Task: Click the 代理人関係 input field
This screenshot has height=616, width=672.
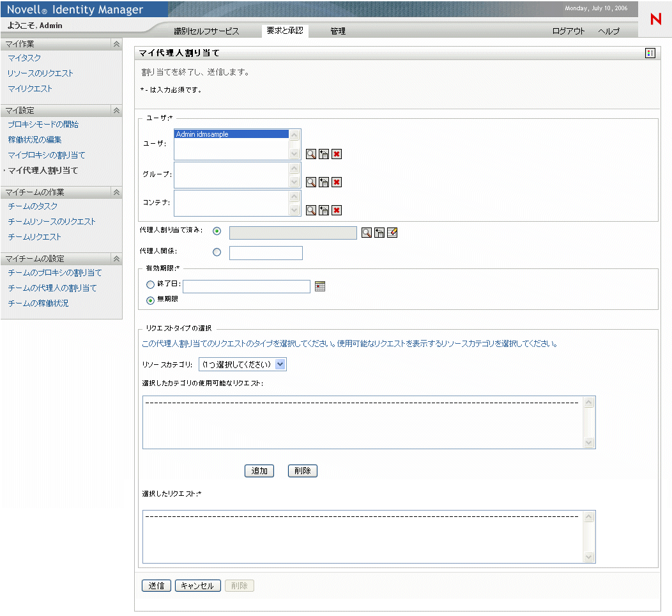Action: [266, 253]
